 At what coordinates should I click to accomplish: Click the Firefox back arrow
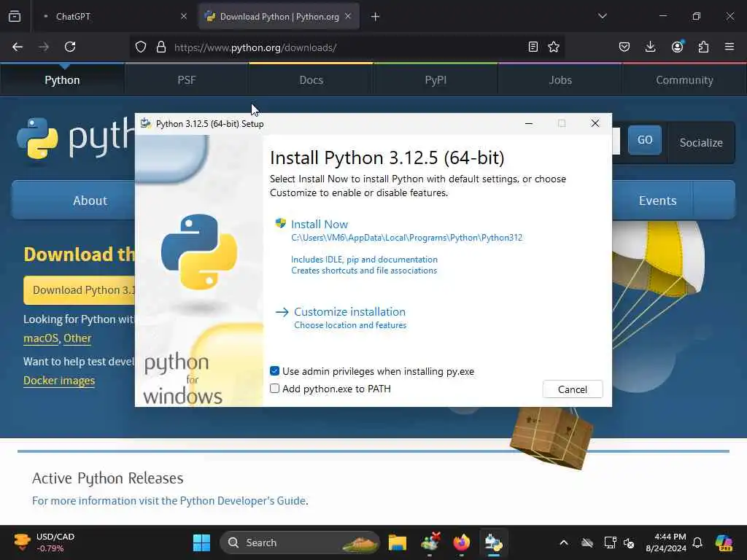click(x=18, y=47)
